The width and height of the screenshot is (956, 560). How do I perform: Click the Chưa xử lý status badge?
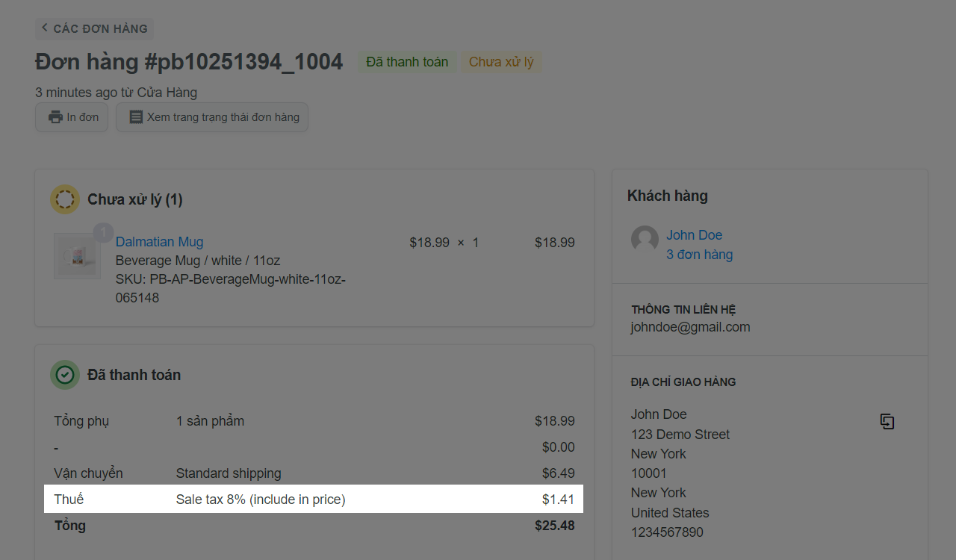point(501,62)
